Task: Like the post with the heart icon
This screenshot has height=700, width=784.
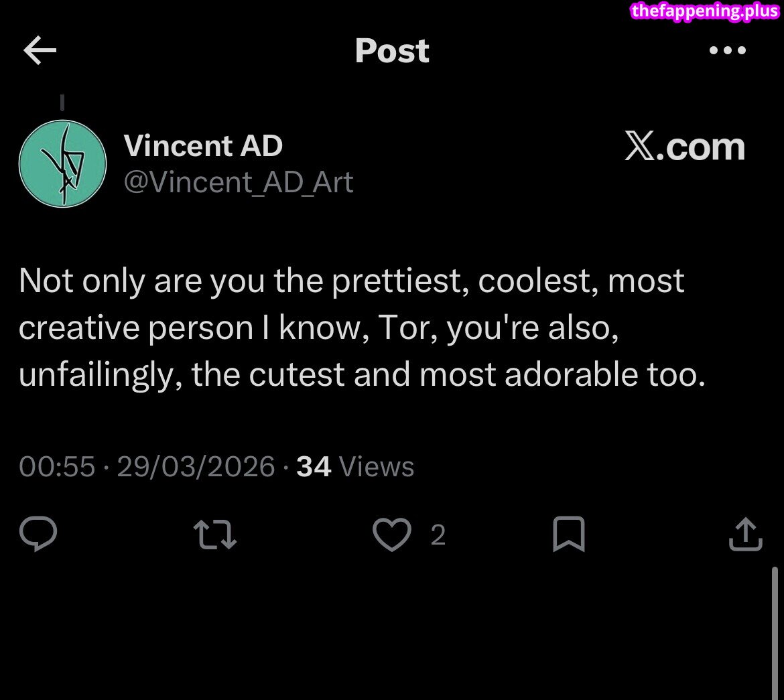Action: pyautogui.click(x=392, y=535)
